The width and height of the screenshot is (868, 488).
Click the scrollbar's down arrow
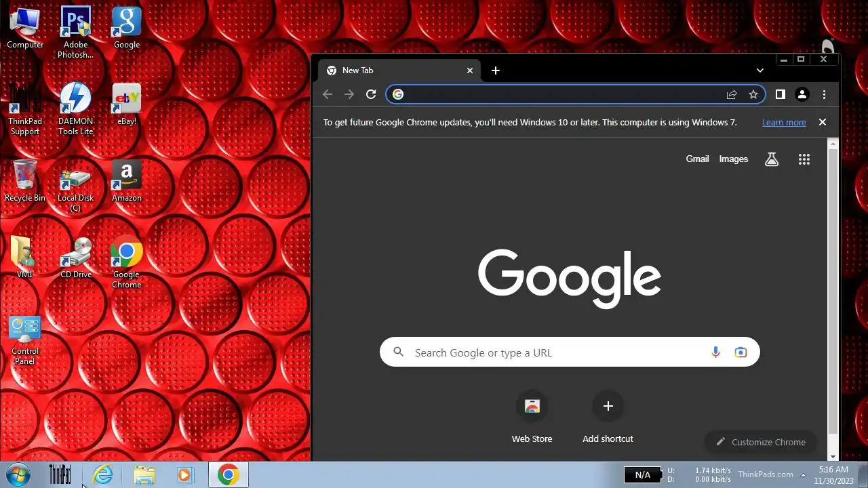[x=833, y=456]
